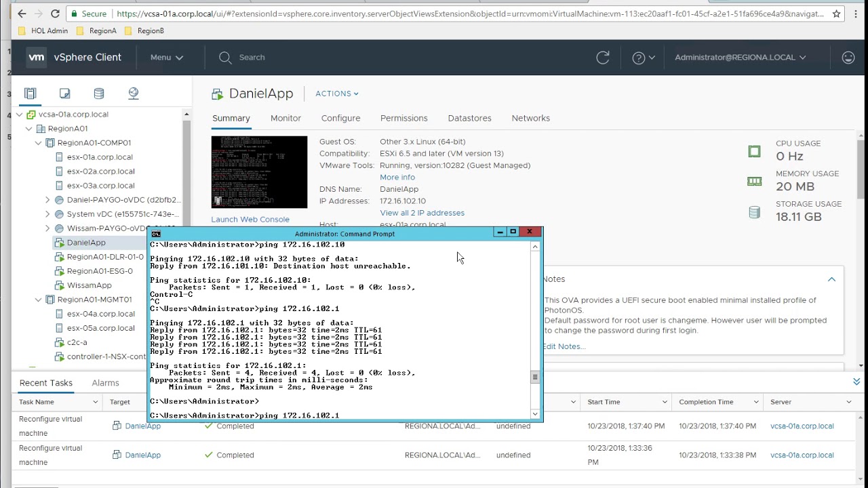This screenshot has width=868, height=488.
Task: Click the browser back arrow
Action: pos(22,14)
